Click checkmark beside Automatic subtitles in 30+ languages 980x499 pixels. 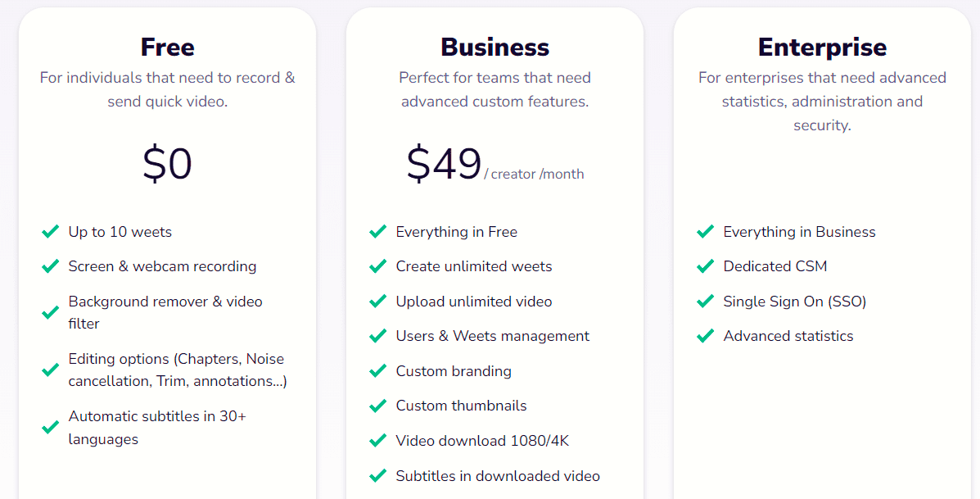(51, 428)
